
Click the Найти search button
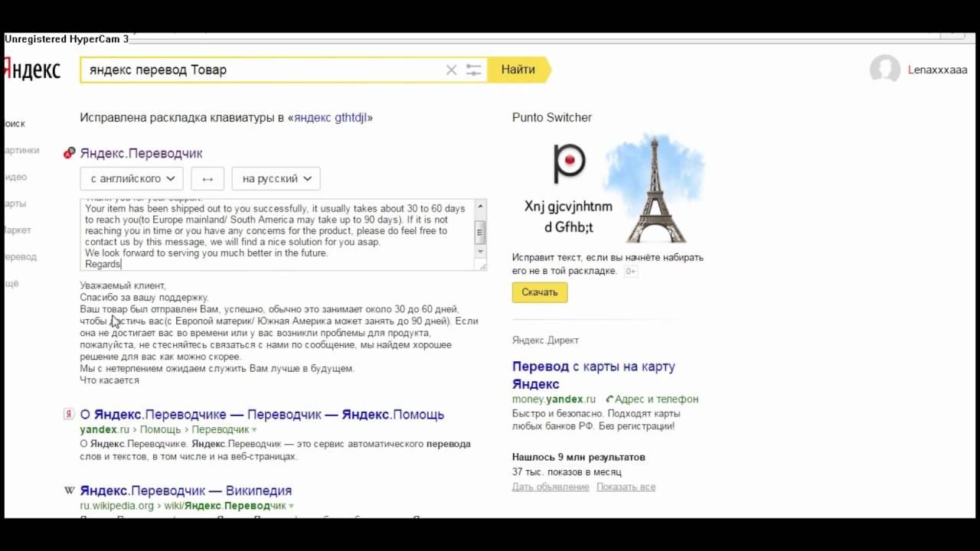coord(518,70)
